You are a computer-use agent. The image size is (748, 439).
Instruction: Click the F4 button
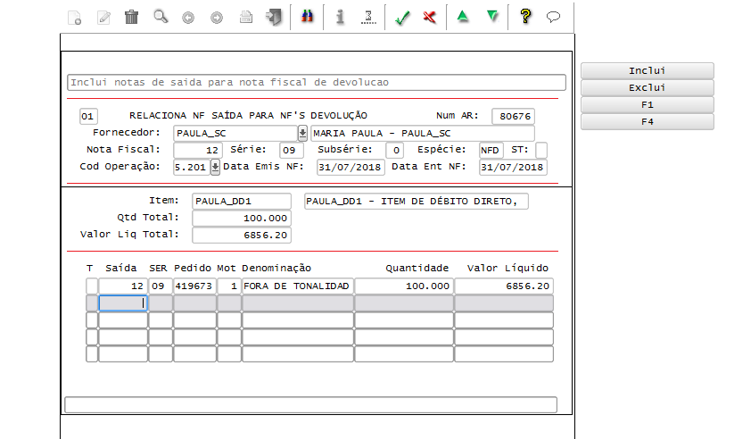(647, 122)
